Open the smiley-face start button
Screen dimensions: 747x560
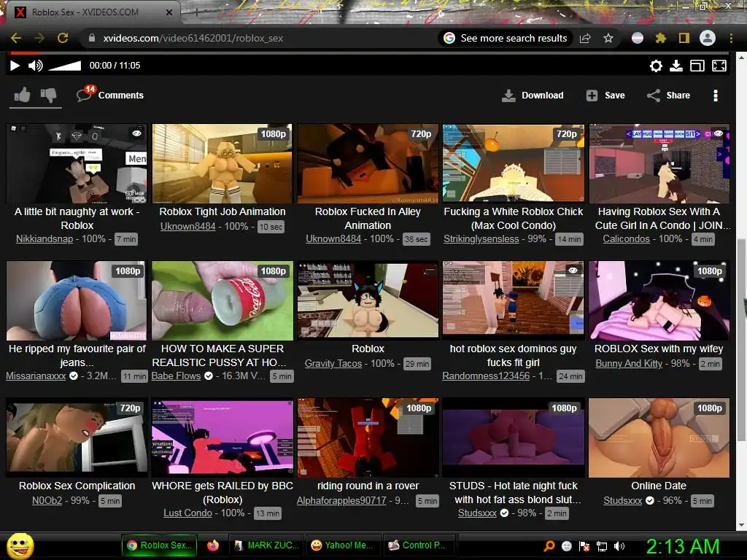tap(20, 545)
